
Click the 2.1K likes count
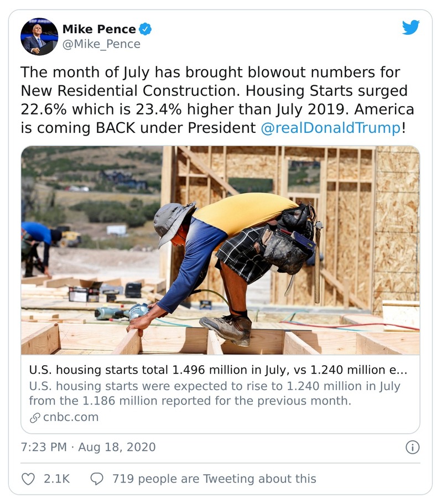pyautogui.click(x=56, y=479)
